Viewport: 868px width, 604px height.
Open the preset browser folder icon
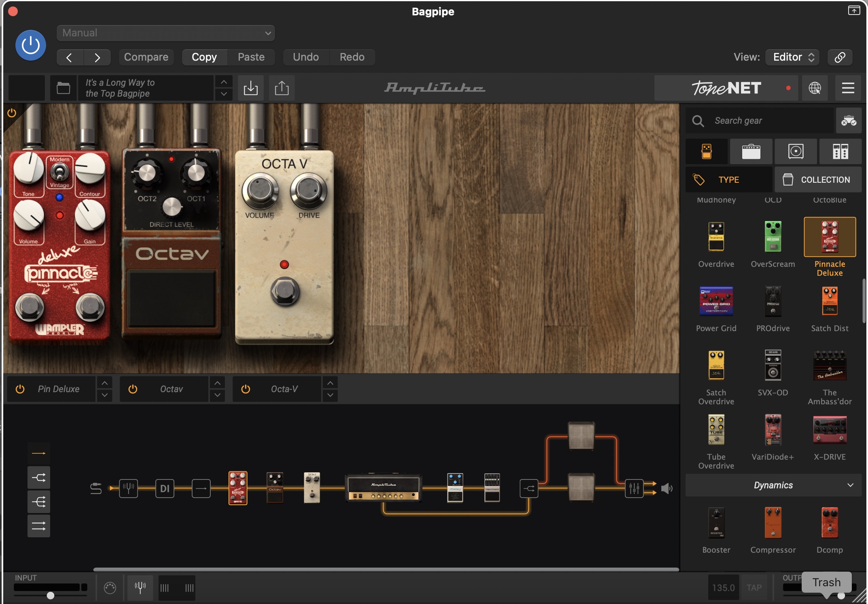[x=64, y=88]
